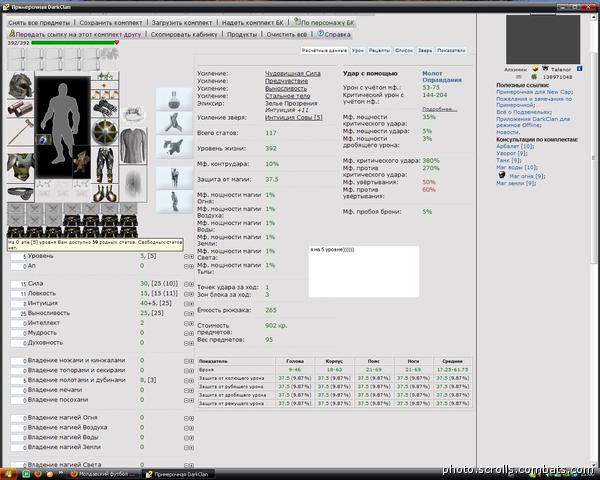
Task: Launch Firefox from quick launch bar
Action: click(38, 474)
